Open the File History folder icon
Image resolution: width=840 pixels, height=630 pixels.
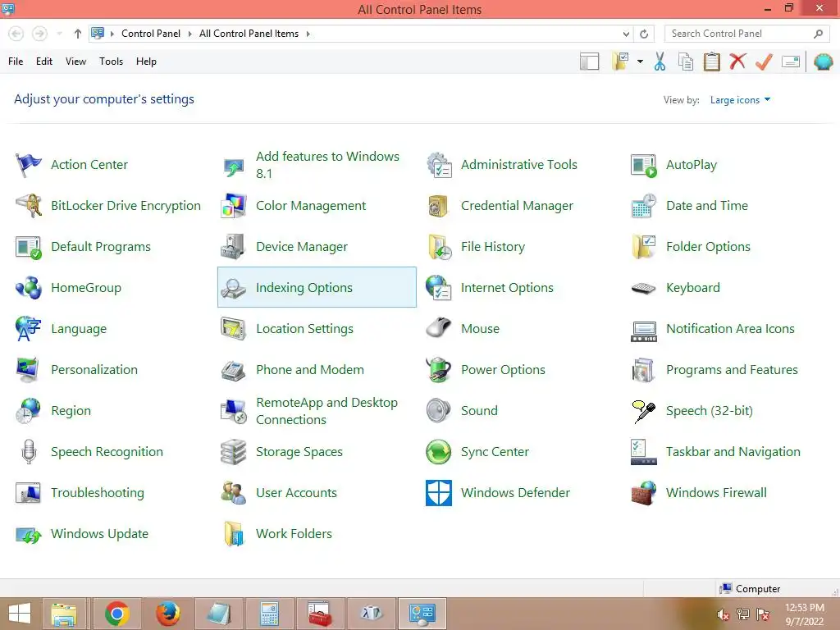(x=438, y=247)
